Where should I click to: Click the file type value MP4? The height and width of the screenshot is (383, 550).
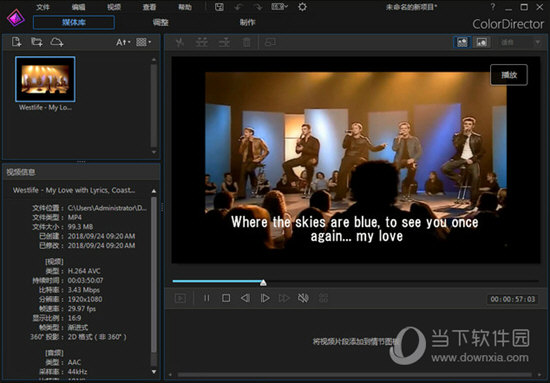[x=75, y=217]
